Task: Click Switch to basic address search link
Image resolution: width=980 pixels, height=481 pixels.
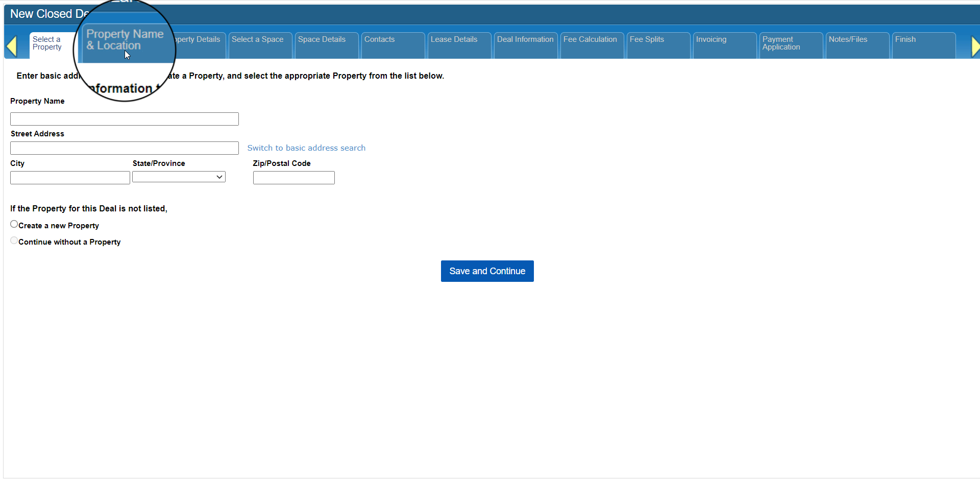Action: coord(306,148)
